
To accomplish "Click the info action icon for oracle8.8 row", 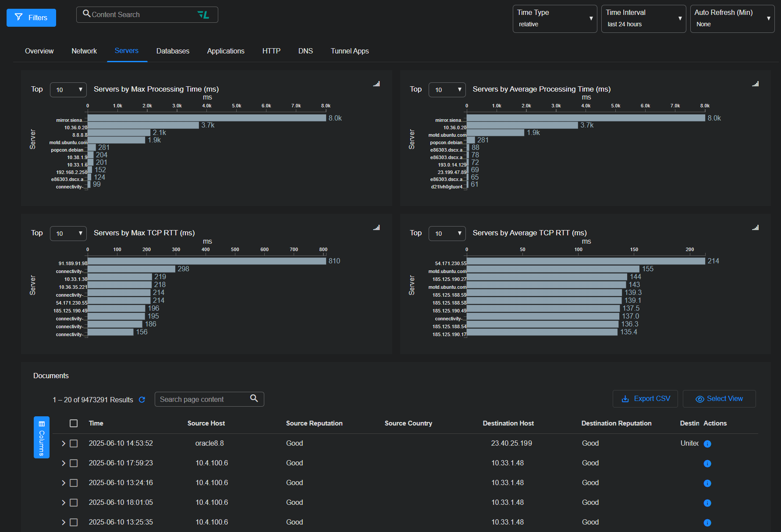I will 707,444.
